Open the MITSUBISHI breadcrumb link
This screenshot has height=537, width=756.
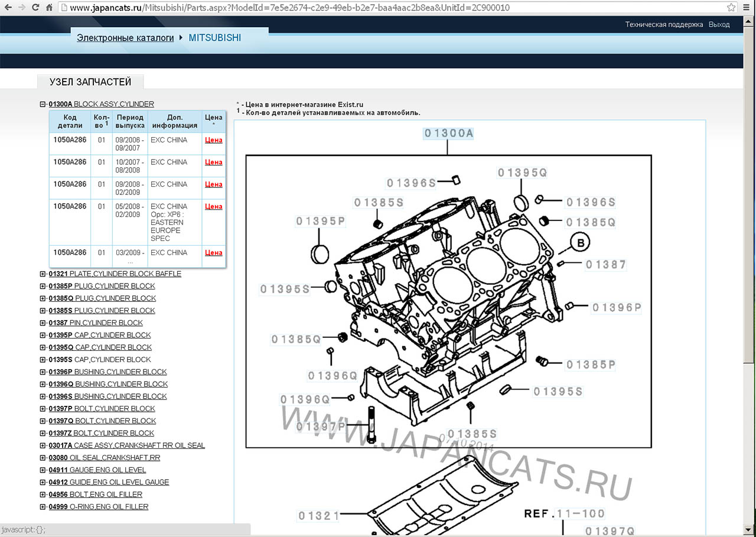(214, 38)
